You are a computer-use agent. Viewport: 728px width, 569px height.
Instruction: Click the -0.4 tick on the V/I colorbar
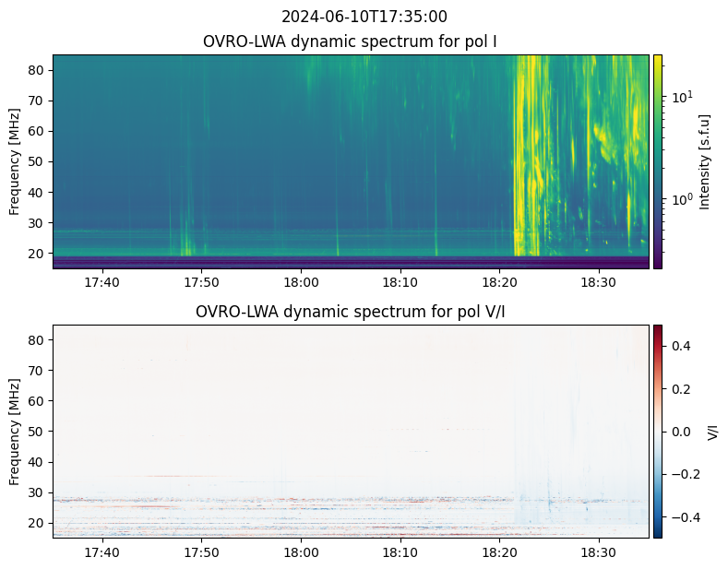(683, 517)
